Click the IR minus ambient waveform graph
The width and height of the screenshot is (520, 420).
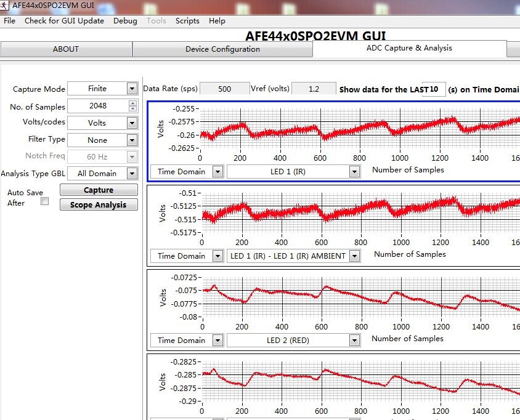[x=361, y=213]
